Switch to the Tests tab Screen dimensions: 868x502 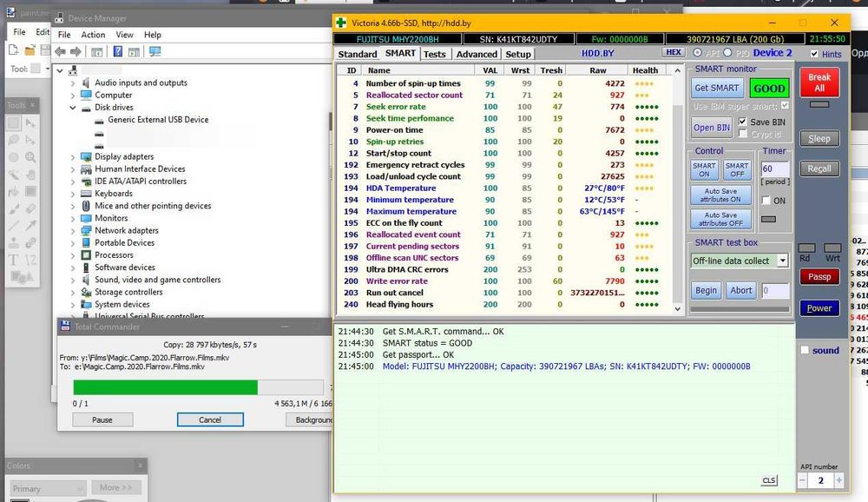[434, 54]
